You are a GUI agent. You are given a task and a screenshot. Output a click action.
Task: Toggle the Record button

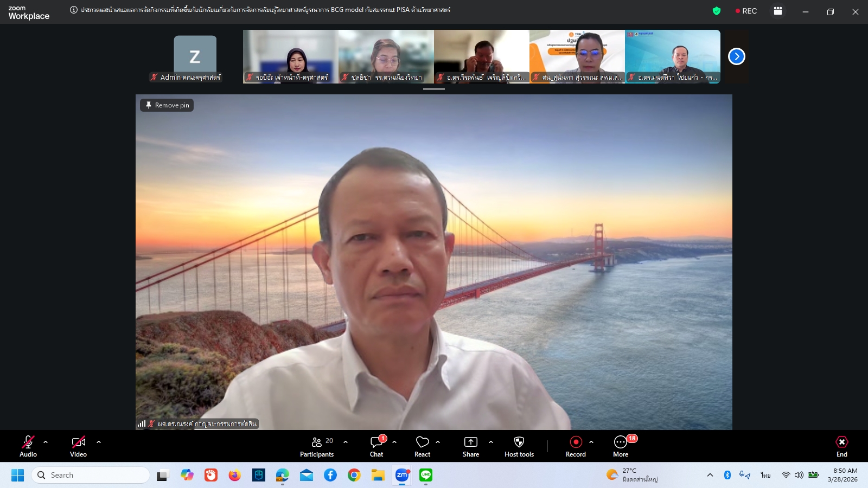tap(576, 446)
